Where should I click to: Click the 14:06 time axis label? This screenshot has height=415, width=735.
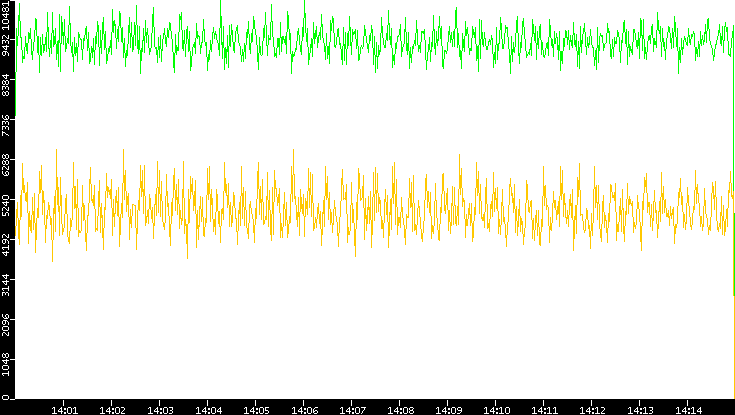(x=305, y=411)
